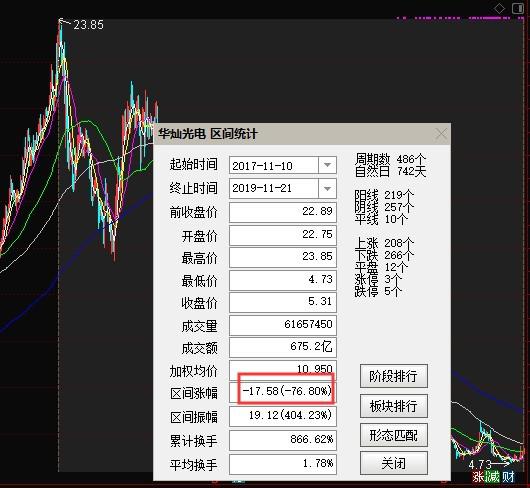Select the 区间振幅 value field
The image size is (530, 488).
[283, 416]
